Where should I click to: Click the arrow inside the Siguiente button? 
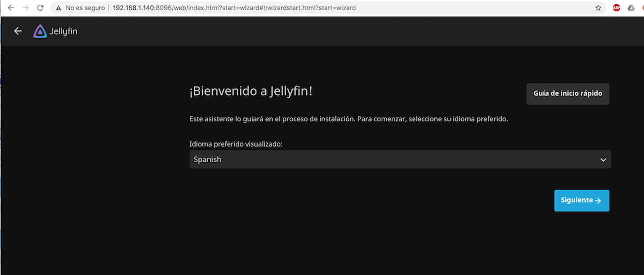pos(598,200)
